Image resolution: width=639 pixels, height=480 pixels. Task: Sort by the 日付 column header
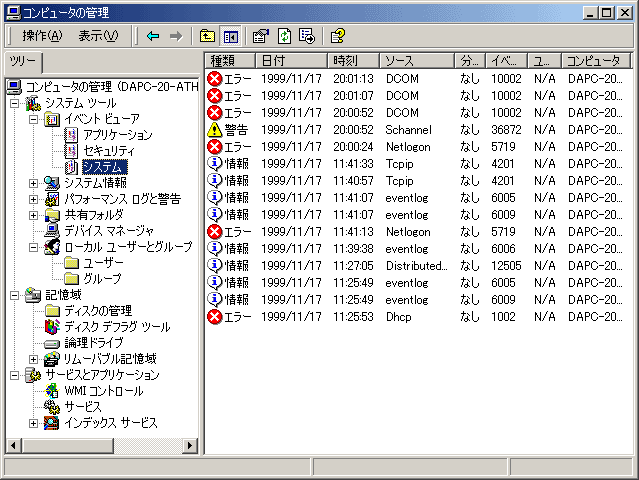pos(291,61)
